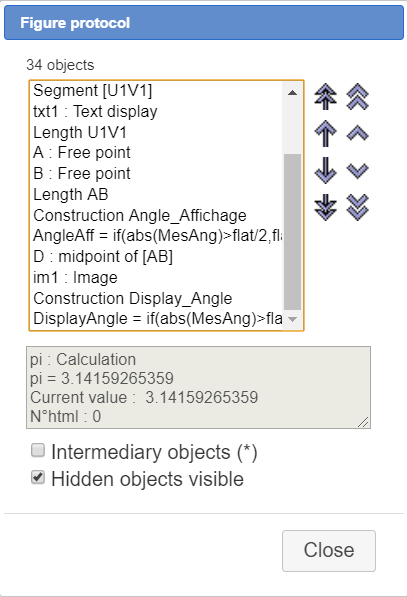Viewport: 407px width, 597px height.
Task: Click the single solid down arrow icon
Action: [326, 171]
